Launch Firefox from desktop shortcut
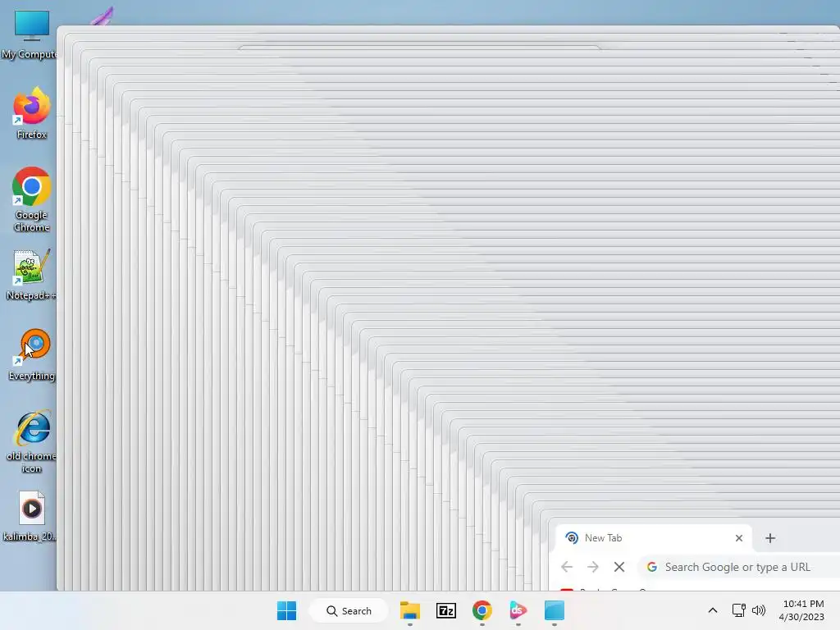Screen dimensions: 840x630 pyautogui.click(x=32, y=113)
